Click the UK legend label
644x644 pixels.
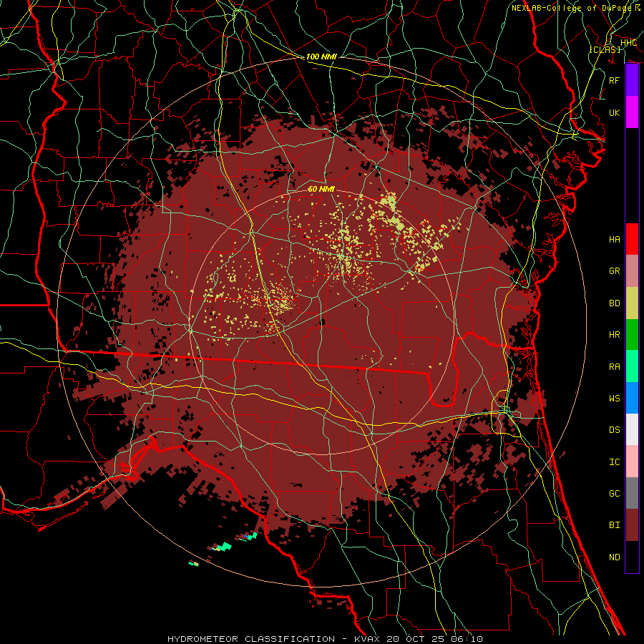pyautogui.click(x=614, y=112)
